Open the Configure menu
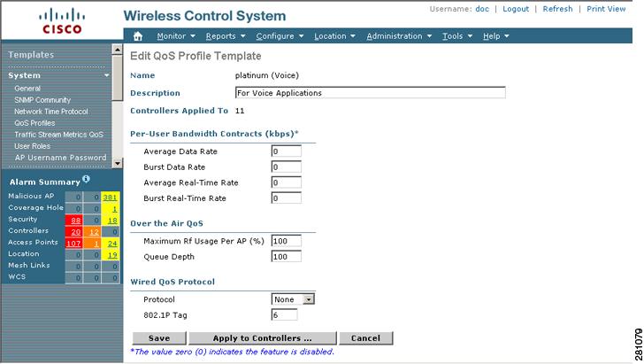 (280, 36)
